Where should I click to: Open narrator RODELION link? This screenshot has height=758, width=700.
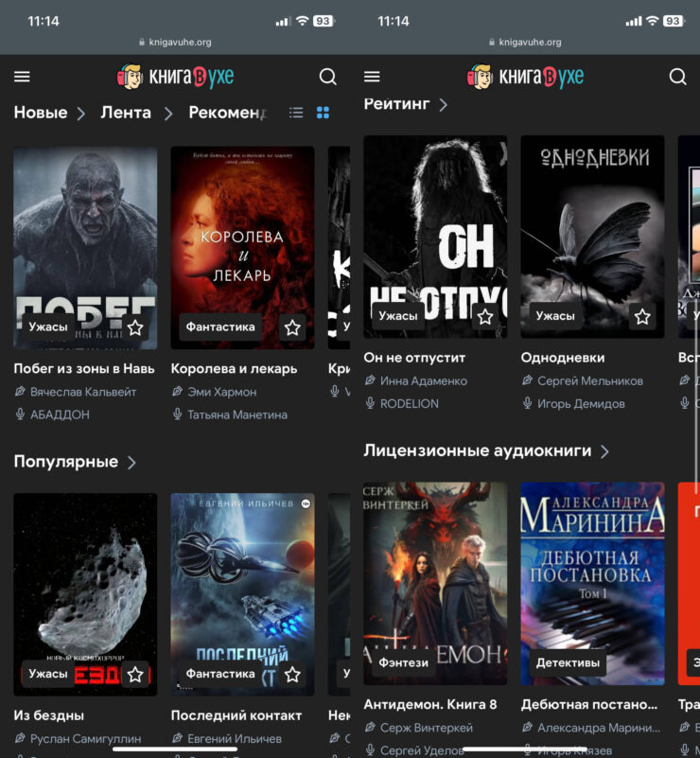pos(409,403)
